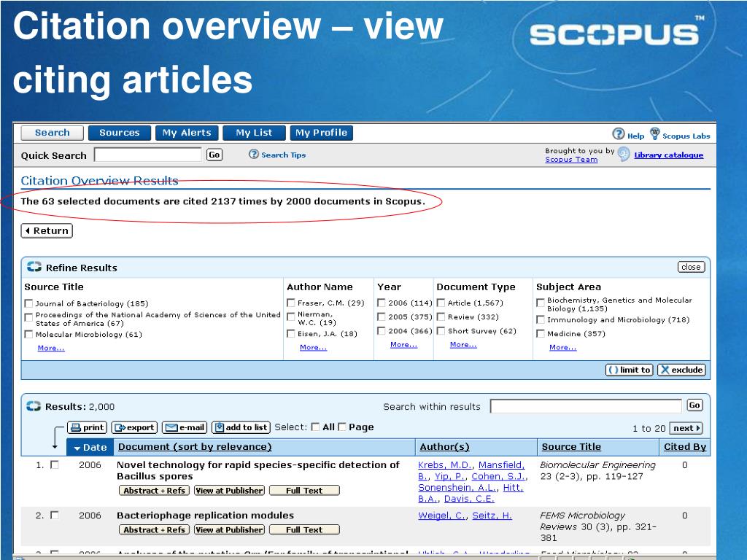Open Full Text for Bacteriophage replication modules
Viewport: 747px width, 560px height.
pyautogui.click(x=304, y=529)
